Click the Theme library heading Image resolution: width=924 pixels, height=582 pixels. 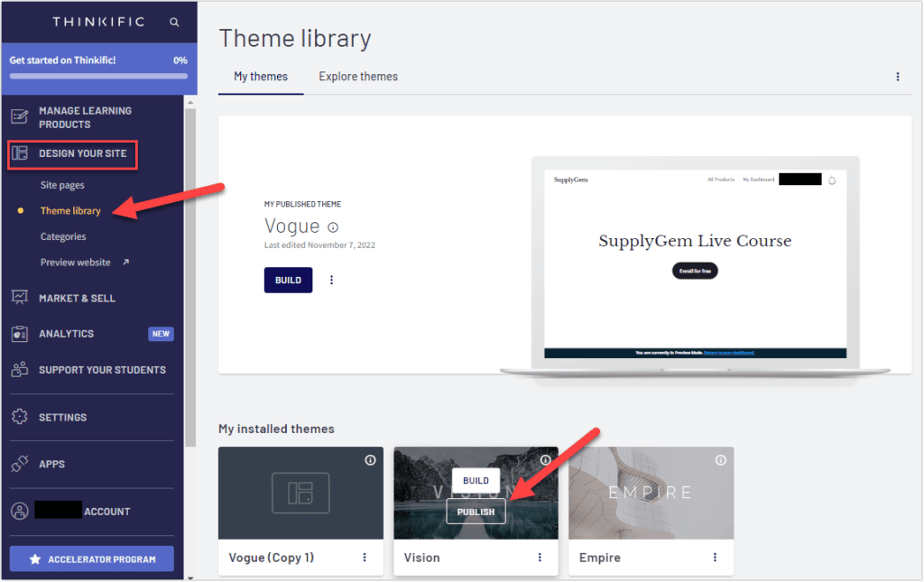[x=295, y=39]
